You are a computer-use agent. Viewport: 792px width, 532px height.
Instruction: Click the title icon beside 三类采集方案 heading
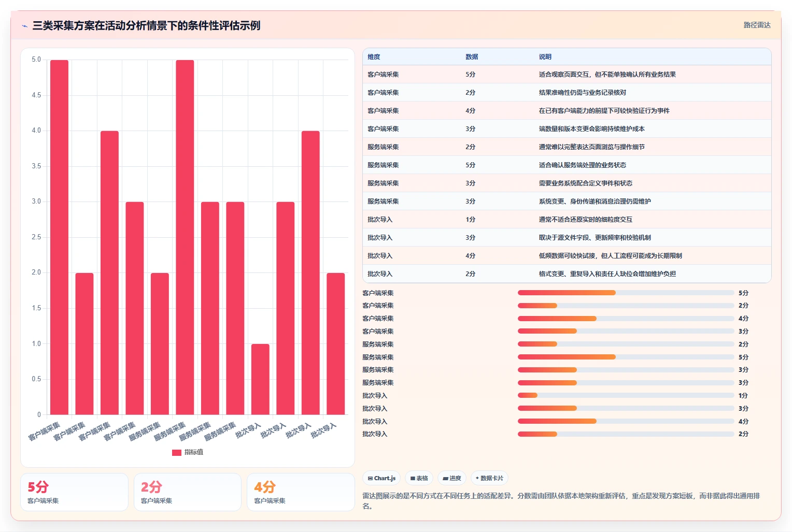click(x=24, y=26)
